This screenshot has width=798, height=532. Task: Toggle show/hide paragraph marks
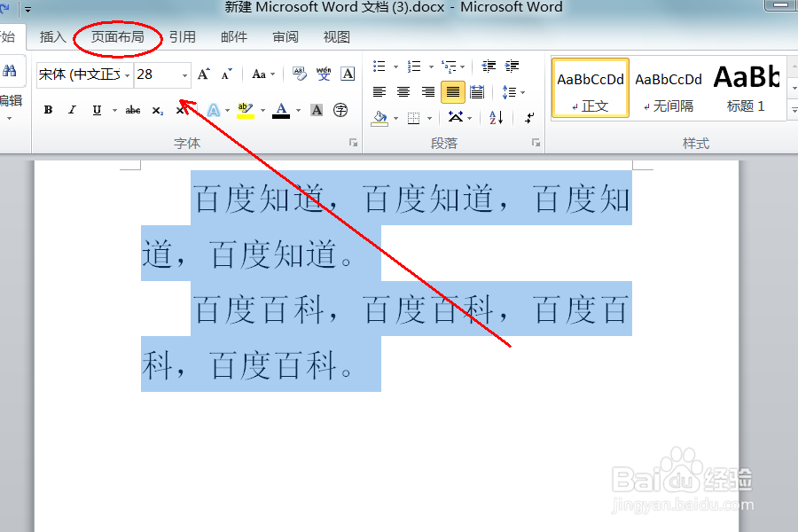[528, 117]
